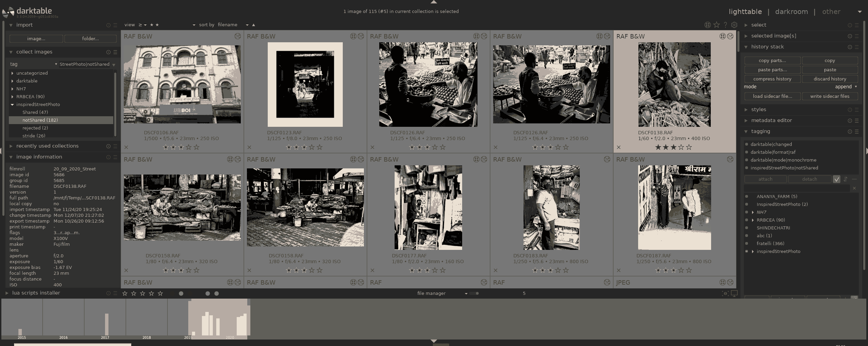Click the 2017 bar in timeline

[x=107, y=324]
